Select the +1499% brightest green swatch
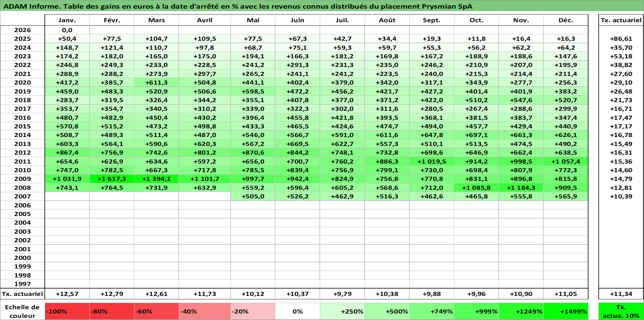This screenshot has height=320, width=644. (566, 311)
